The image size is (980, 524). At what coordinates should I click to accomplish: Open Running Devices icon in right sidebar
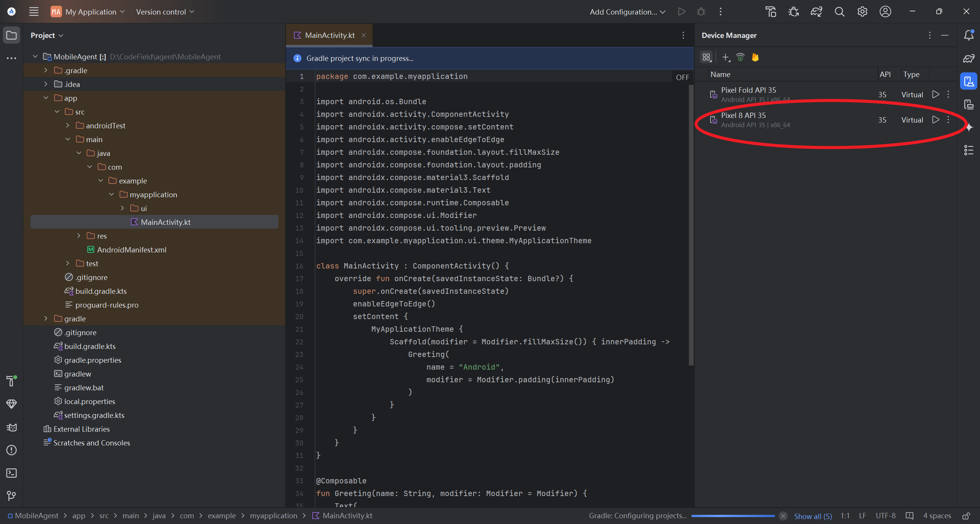point(969,104)
